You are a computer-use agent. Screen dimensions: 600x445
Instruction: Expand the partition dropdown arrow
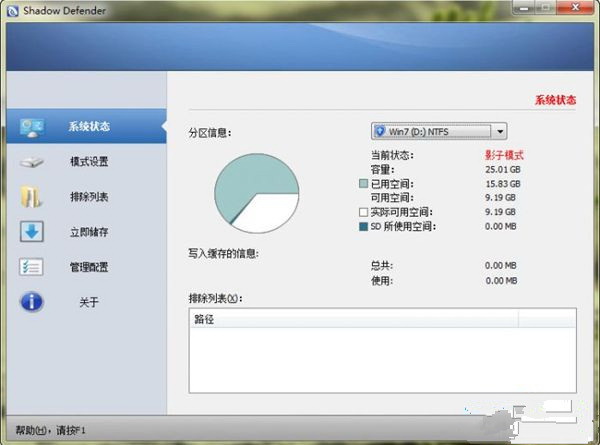click(x=500, y=132)
